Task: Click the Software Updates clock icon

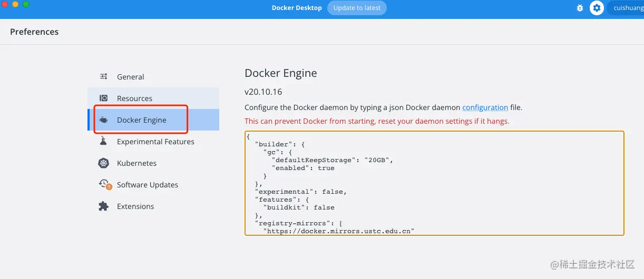Action: coord(105,184)
